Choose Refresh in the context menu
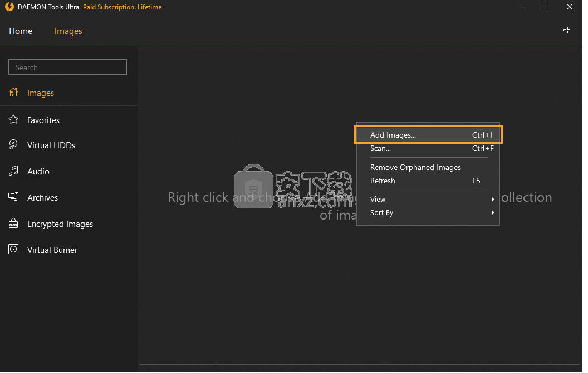The image size is (588, 374). pos(428,181)
